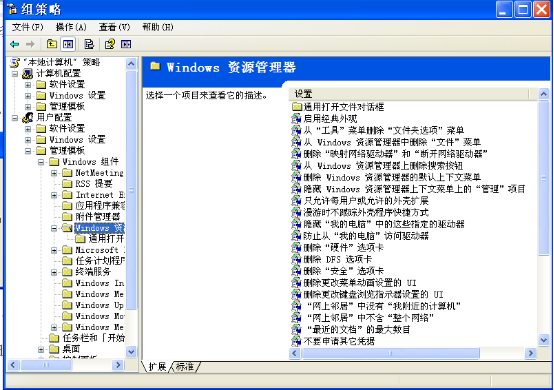Expand the NetMeeting folder node
Image resolution: width=554 pixels, height=390 pixels.
[54, 173]
